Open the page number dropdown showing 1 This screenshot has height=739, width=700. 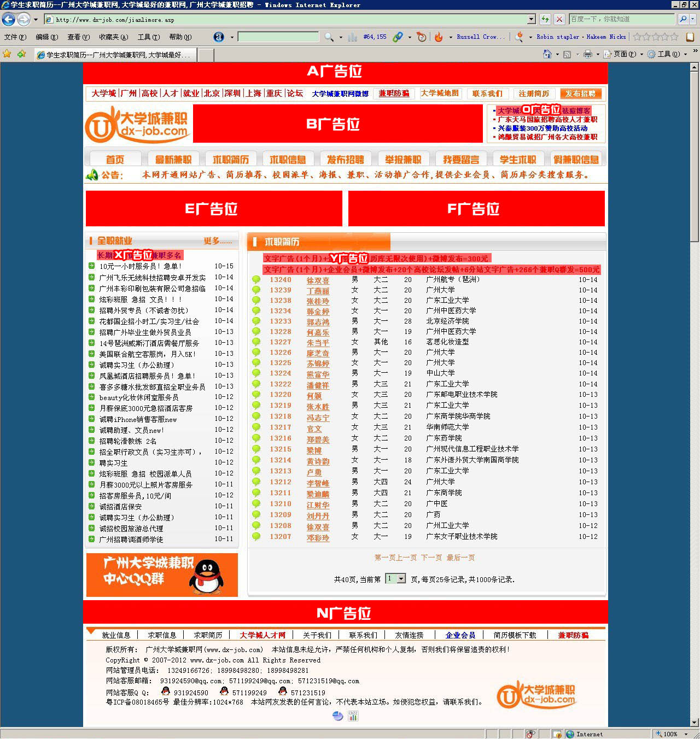point(401,579)
